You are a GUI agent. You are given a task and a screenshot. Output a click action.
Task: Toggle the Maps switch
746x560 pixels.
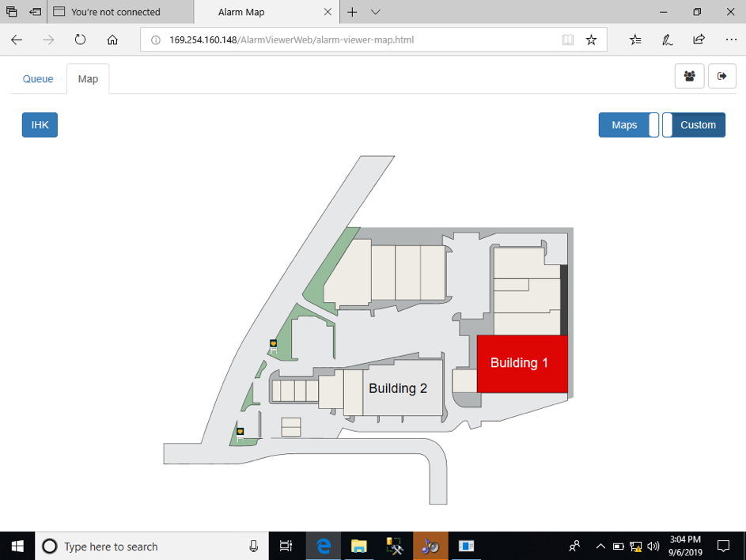click(628, 125)
